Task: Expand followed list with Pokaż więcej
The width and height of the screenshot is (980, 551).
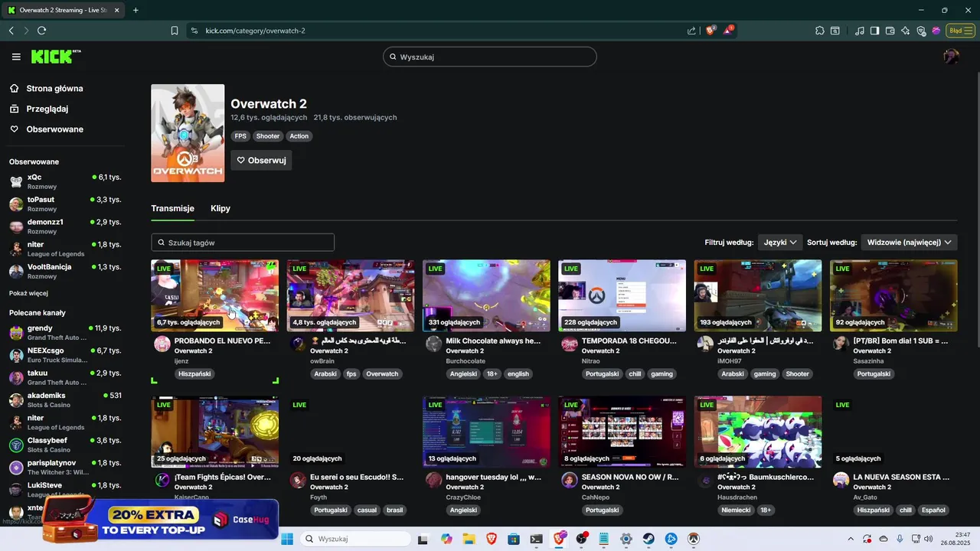Action: (28, 293)
